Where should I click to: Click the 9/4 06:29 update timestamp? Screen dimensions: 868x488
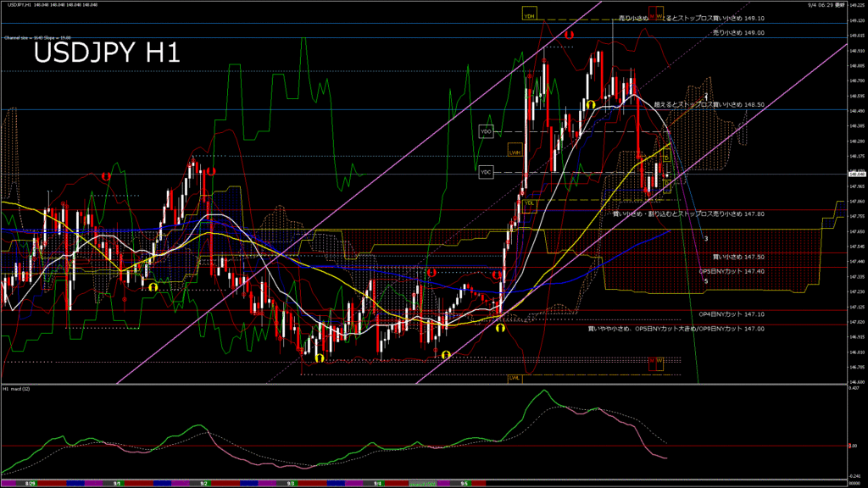pos(825,5)
